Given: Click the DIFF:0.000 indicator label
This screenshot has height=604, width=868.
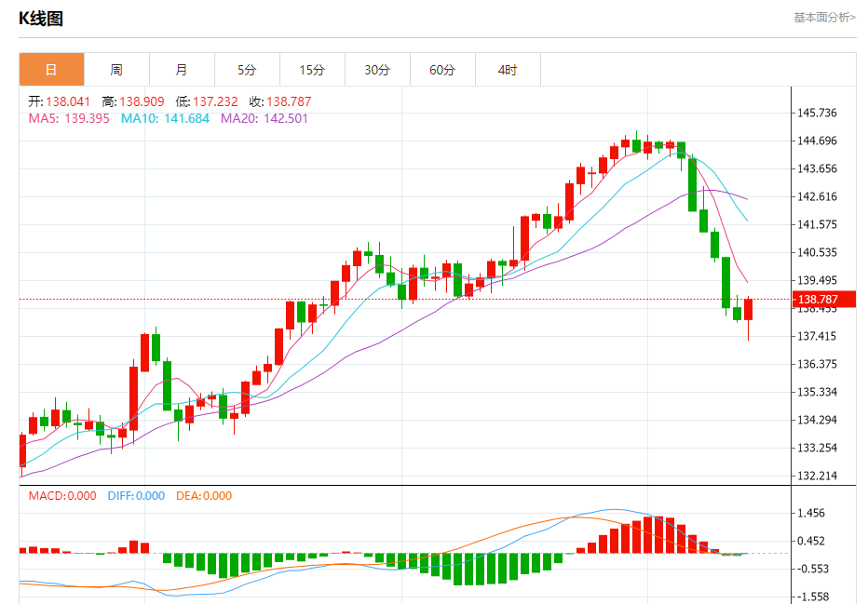Looking at the screenshot, I should 136,496.
